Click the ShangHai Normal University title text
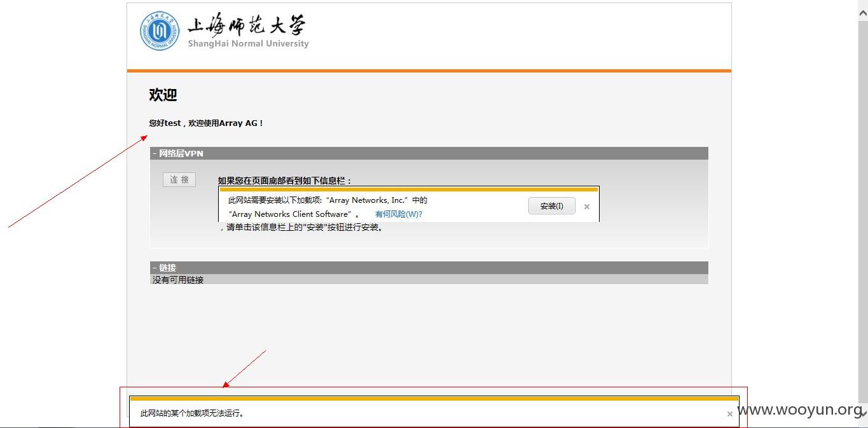This screenshot has height=428, width=868. (x=248, y=44)
